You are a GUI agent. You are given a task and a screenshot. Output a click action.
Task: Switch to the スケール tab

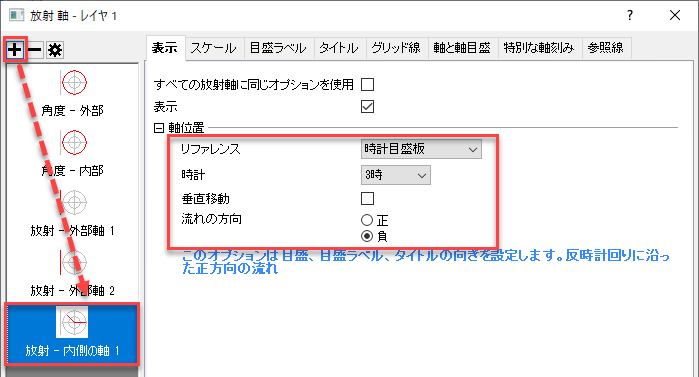point(214,48)
